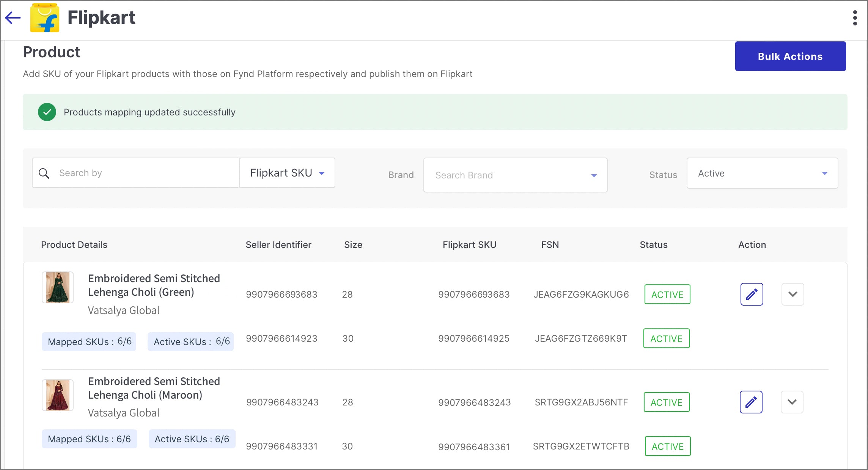
Task: Click the Status column header
Action: pyautogui.click(x=653, y=245)
